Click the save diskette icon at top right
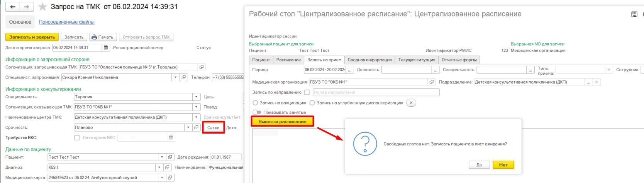The image size is (644, 183). [x=634, y=14]
